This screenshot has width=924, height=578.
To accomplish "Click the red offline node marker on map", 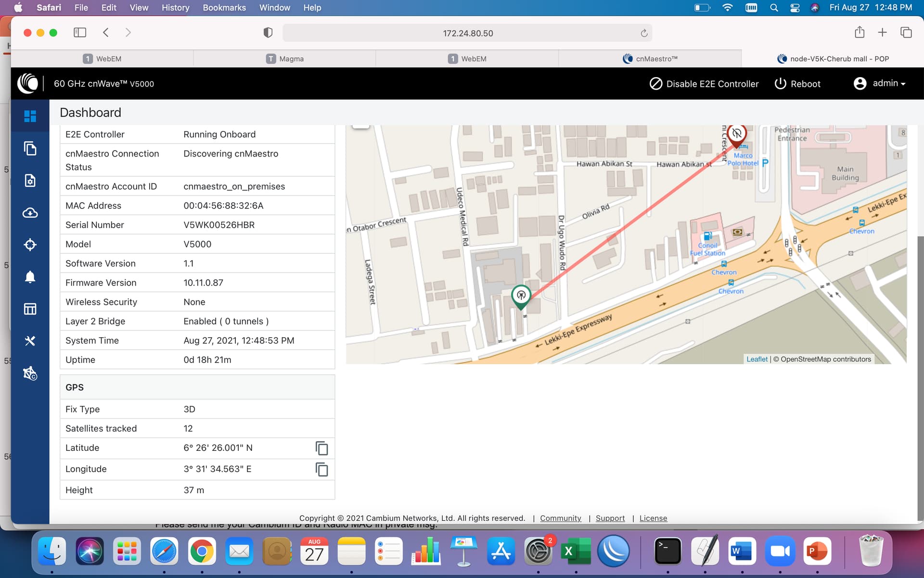I will [x=736, y=135].
